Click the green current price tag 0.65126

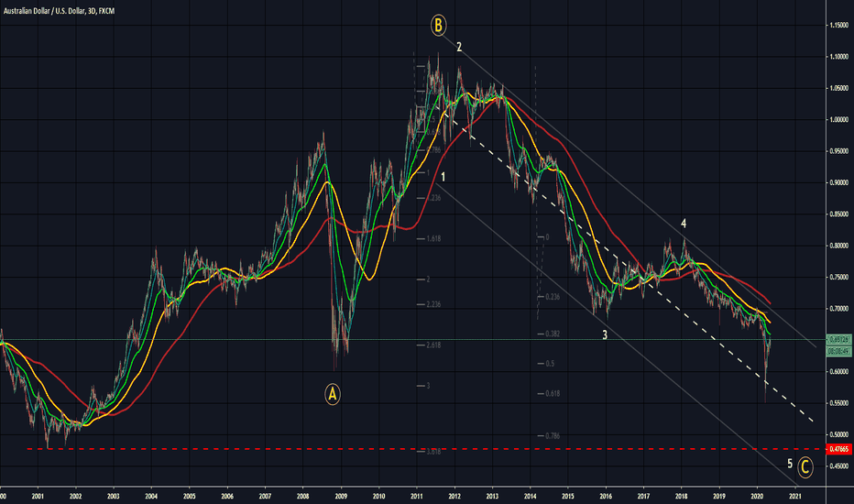coord(838,339)
